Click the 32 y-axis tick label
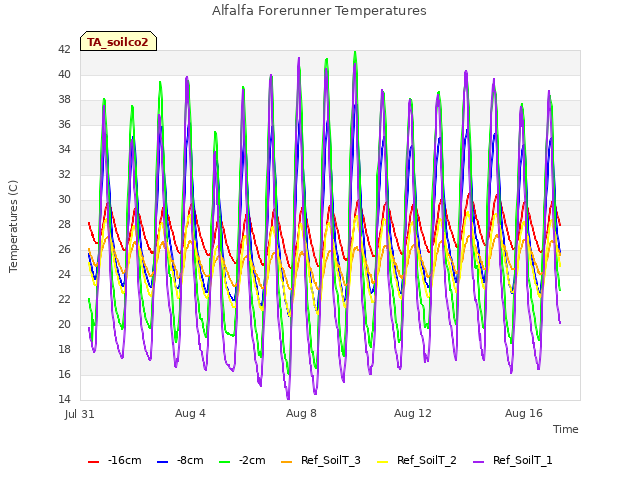Screen dimensions: 640x480 [64, 175]
